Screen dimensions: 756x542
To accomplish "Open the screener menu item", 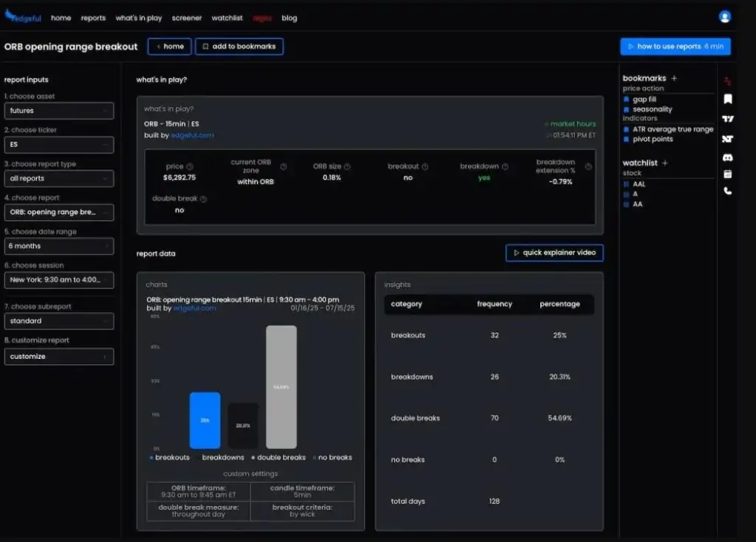I will coord(187,18).
